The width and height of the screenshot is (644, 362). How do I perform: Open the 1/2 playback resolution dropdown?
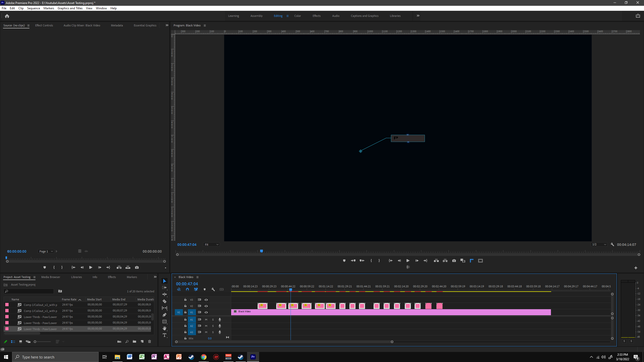tap(599, 244)
